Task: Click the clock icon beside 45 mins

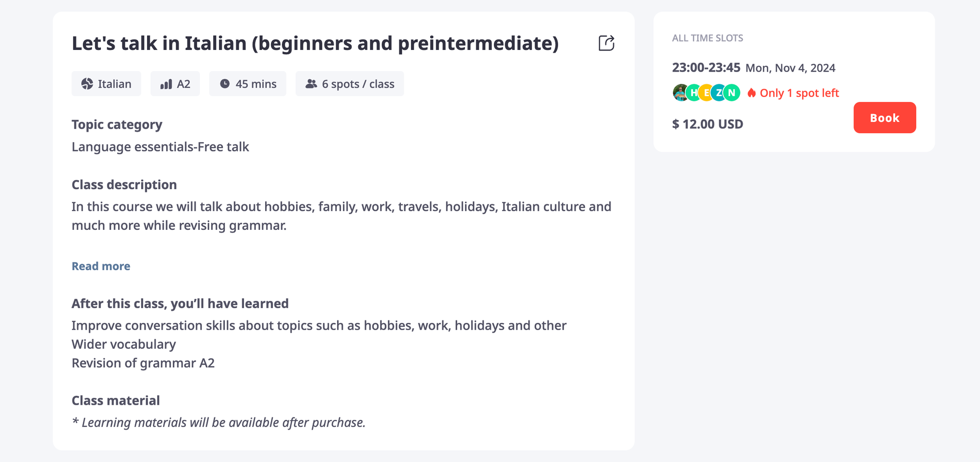Action: 225,84
